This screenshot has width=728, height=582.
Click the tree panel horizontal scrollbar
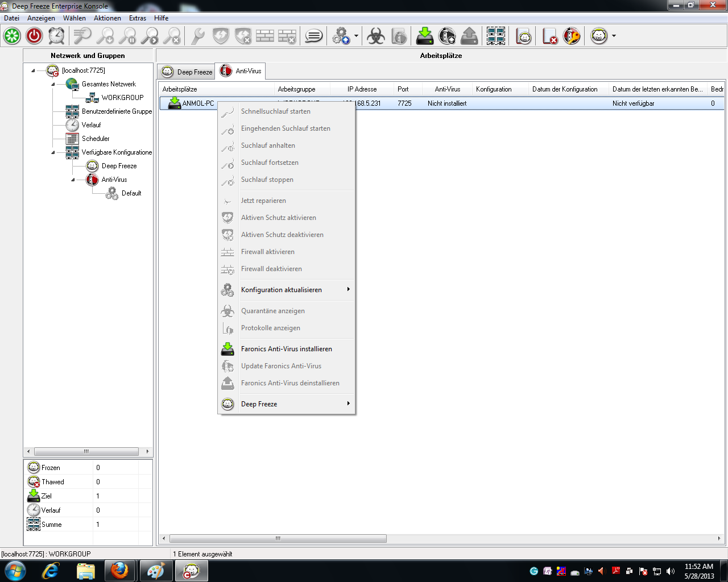[x=88, y=451]
